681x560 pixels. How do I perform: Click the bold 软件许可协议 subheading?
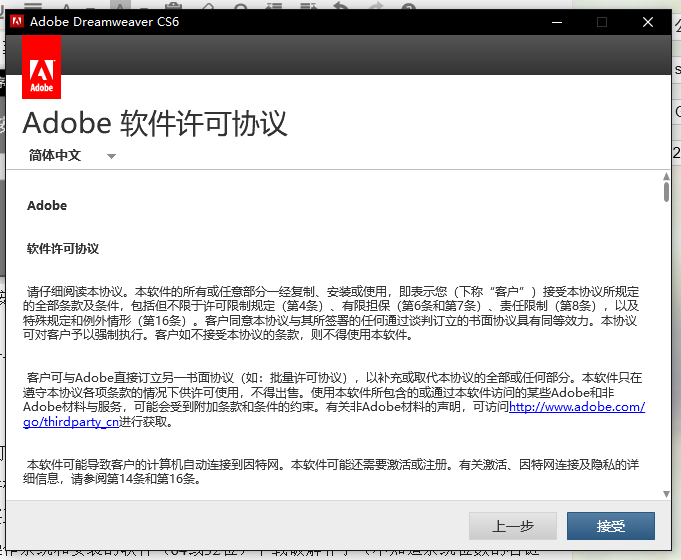click(63, 249)
